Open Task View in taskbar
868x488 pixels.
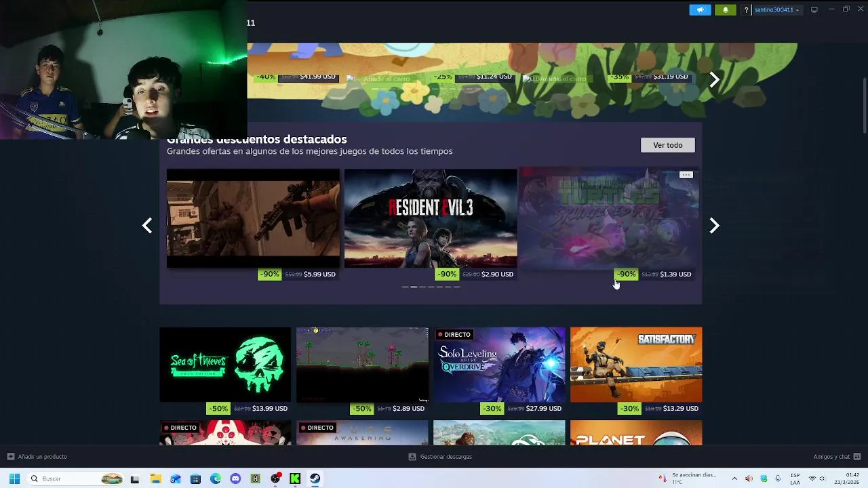[135, 479]
